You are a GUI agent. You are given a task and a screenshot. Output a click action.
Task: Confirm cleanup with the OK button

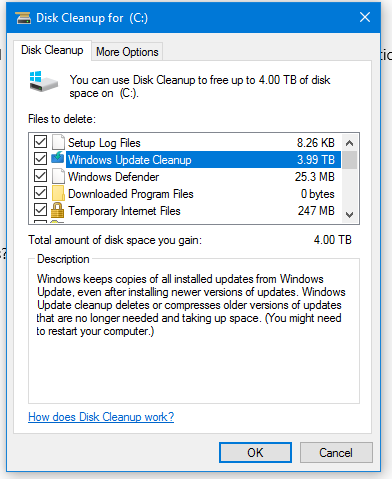255,453
